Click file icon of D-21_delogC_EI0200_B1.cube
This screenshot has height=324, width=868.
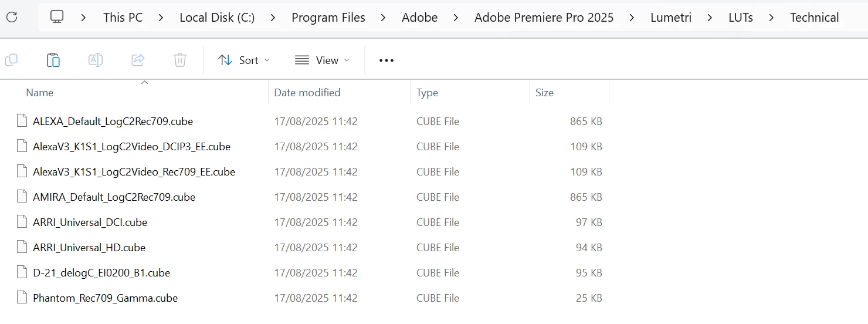coord(22,273)
